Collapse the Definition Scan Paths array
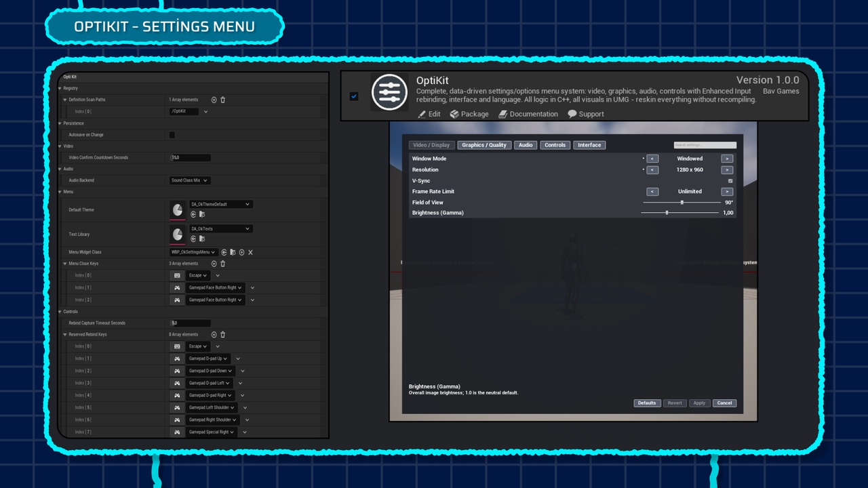Image resolution: width=868 pixels, height=488 pixels. (66, 100)
